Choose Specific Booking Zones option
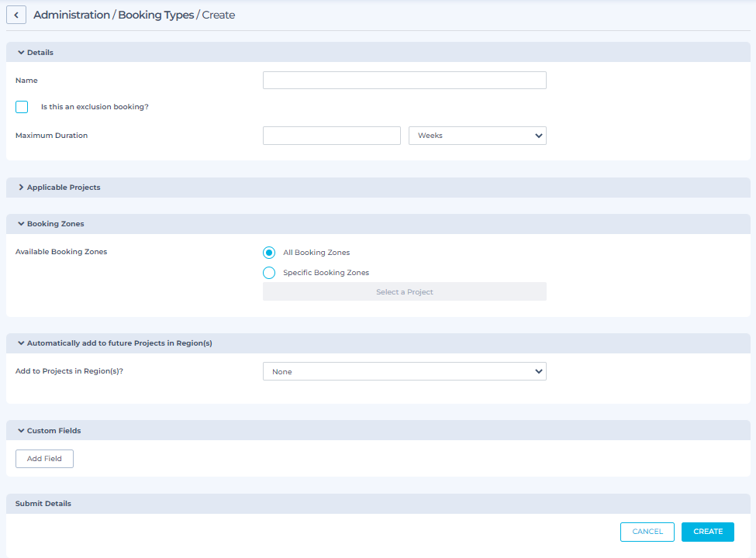756x558 pixels. tap(269, 273)
